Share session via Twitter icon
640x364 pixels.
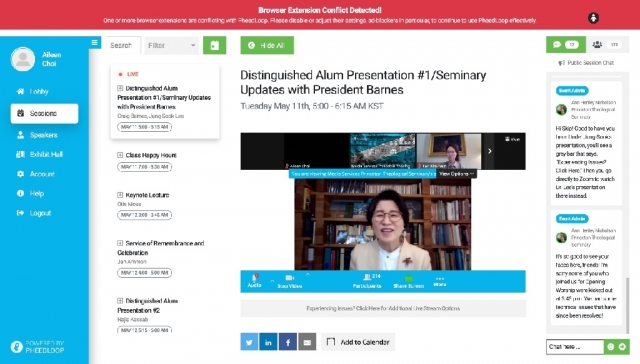click(249, 342)
